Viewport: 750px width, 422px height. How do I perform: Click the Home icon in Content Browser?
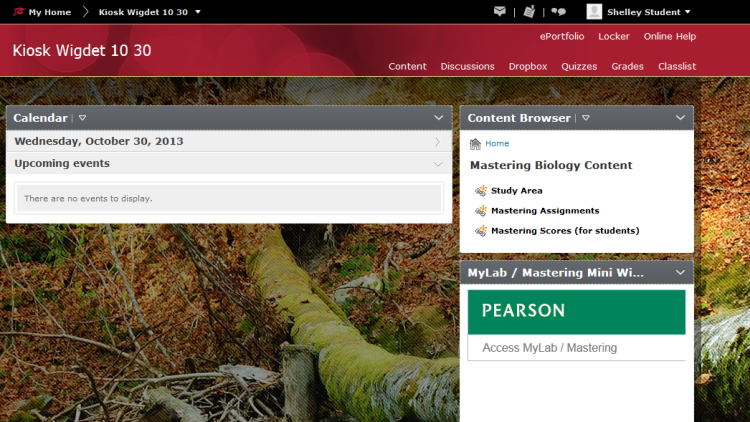pyautogui.click(x=475, y=144)
